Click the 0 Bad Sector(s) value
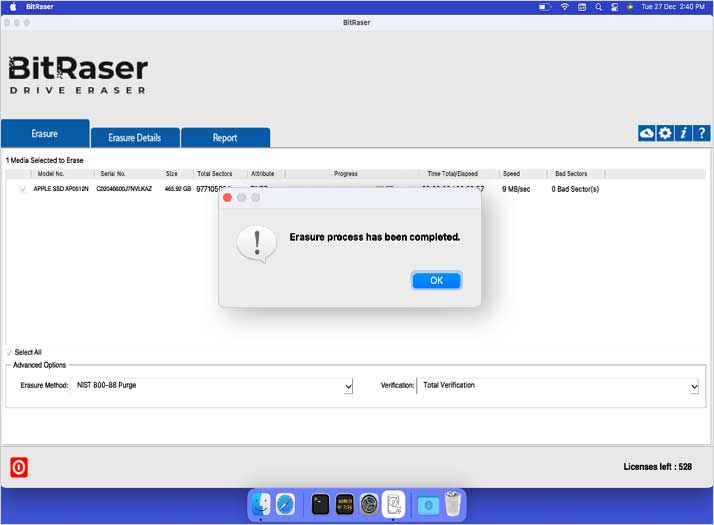Viewport: 714px width, 525px height. tap(575, 189)
